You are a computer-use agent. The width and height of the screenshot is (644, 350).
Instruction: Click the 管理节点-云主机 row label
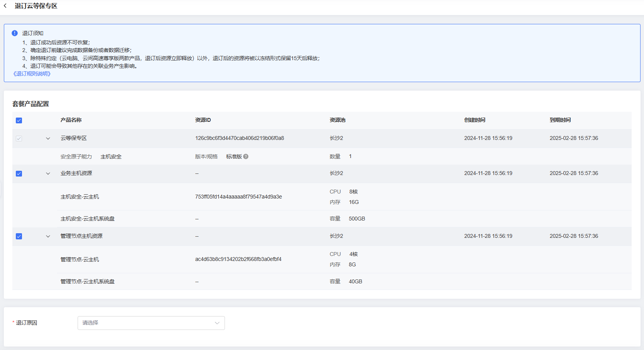pyautogui.click(x=80, y=259)
